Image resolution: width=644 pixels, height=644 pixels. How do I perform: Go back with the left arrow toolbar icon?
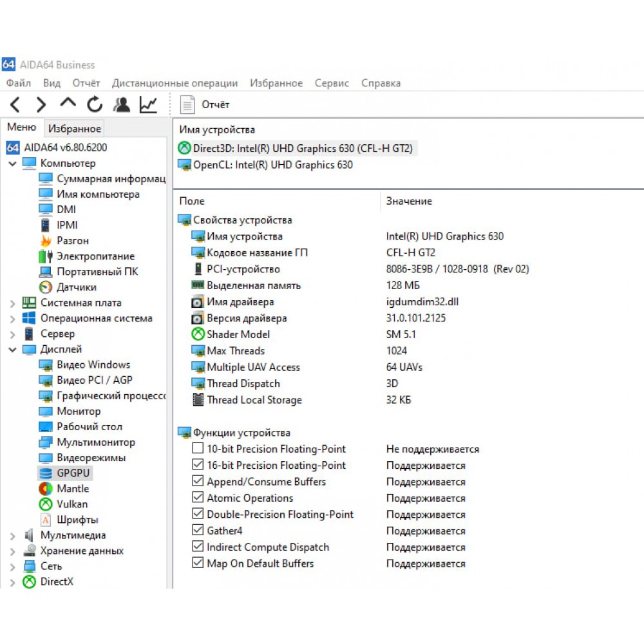point(15,105)
